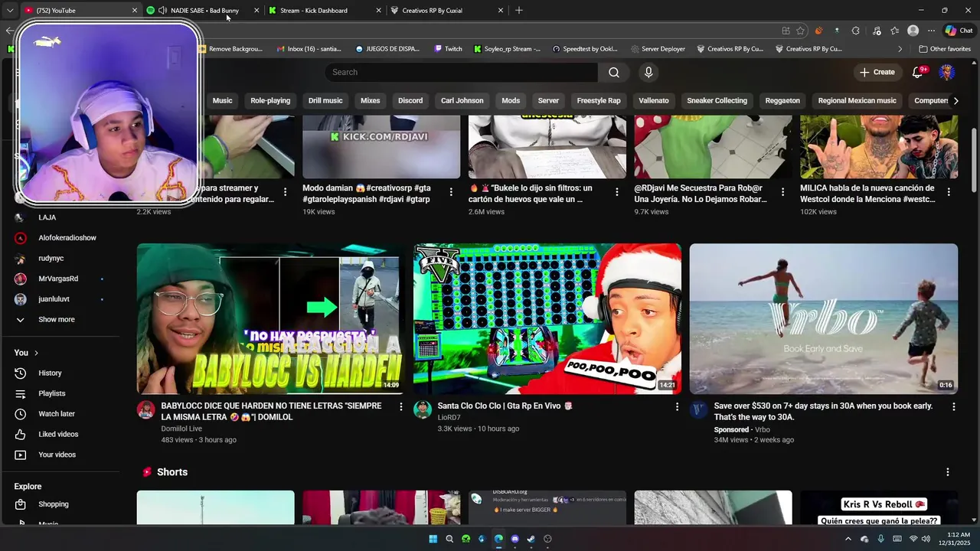Open the tab search dropdown arrow
The width and height of the screenshot is (980, 551).
10,11
